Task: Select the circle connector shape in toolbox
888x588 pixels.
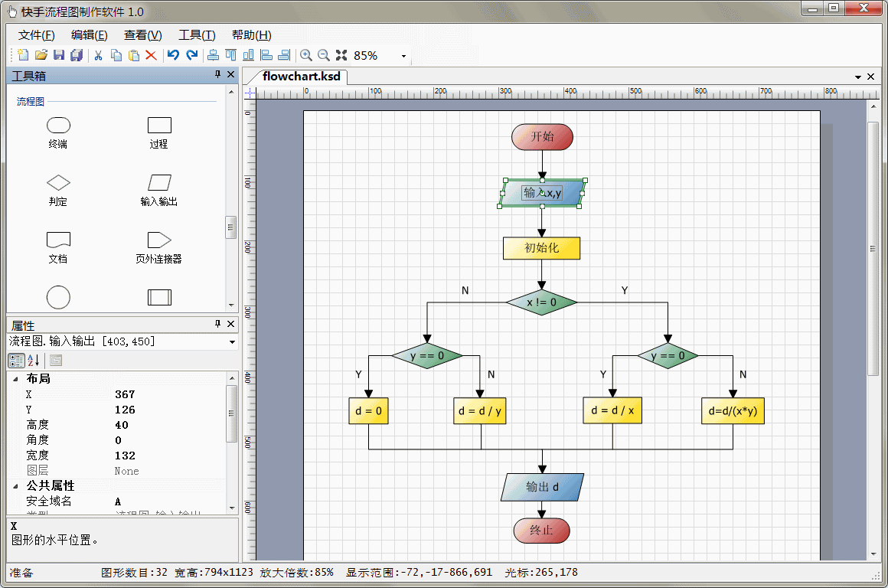Action: click(x=58, y=297)
